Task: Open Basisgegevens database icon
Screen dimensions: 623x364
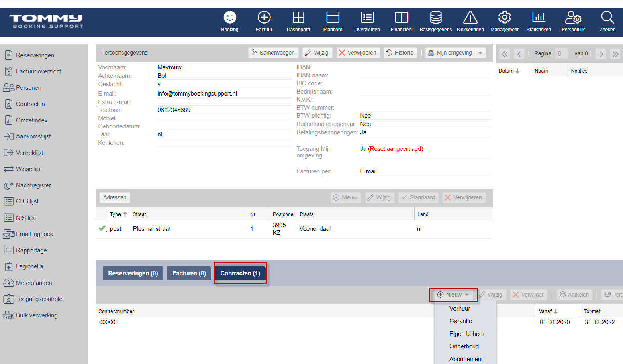Action: pos(436,18)
